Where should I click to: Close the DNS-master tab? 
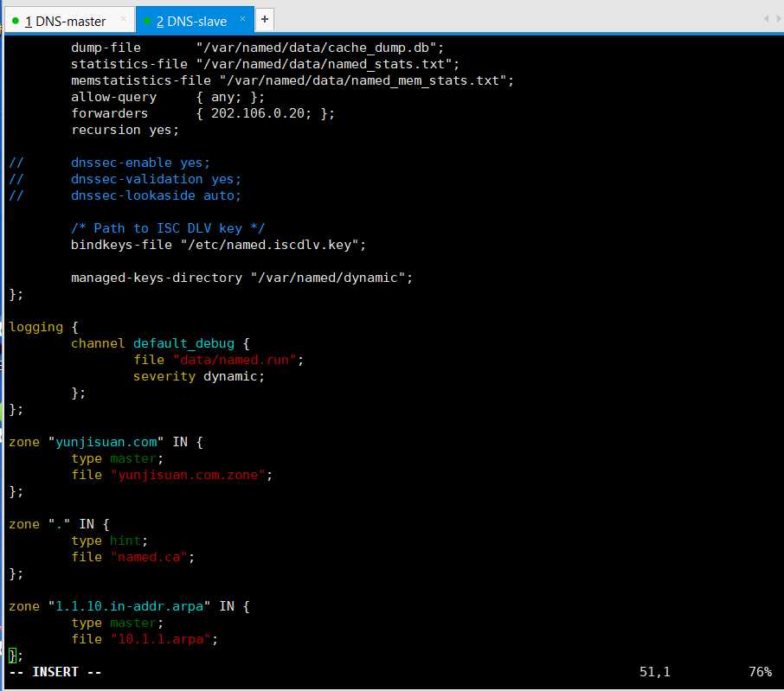pyautogui.click(x=123, y=19)
